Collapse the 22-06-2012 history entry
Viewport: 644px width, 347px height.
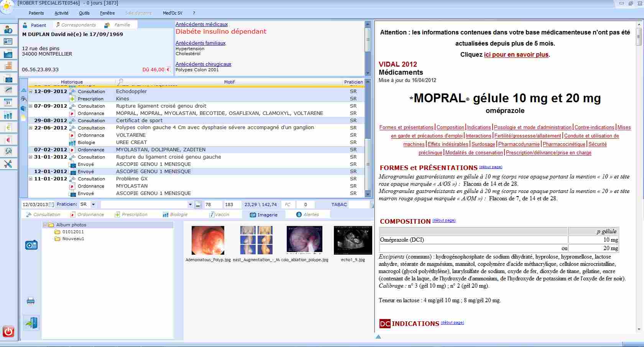pos(31,128)
